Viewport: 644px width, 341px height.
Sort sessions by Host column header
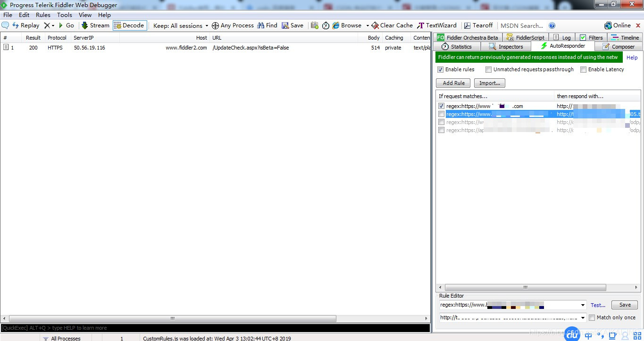click(x=165, y=38)
